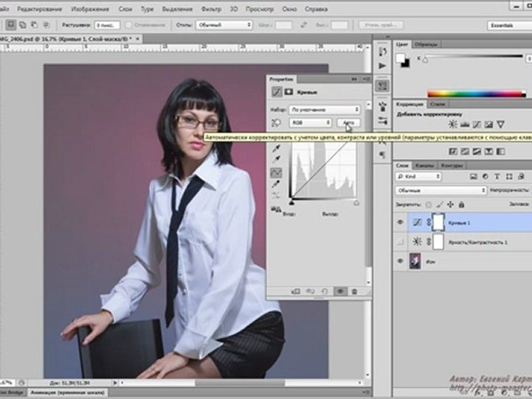
Task: Open the layer blend mode dropdown
Action: [x=441, y=190]
